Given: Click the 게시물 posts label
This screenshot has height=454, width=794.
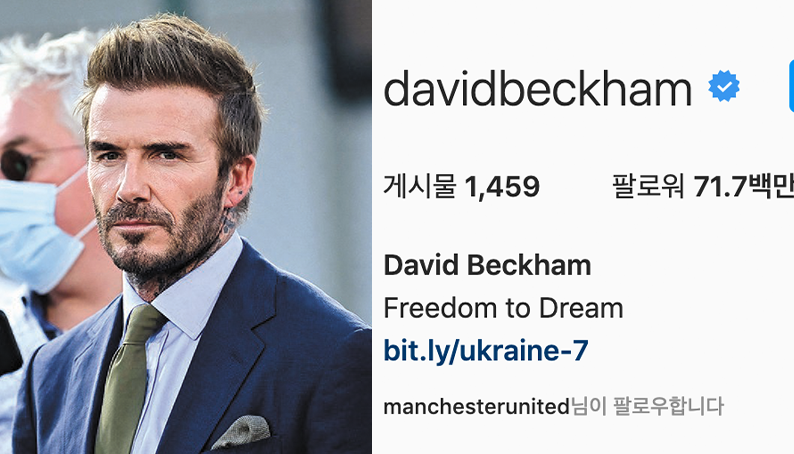Looking at the screenshot, I should [x=420, y=186].
